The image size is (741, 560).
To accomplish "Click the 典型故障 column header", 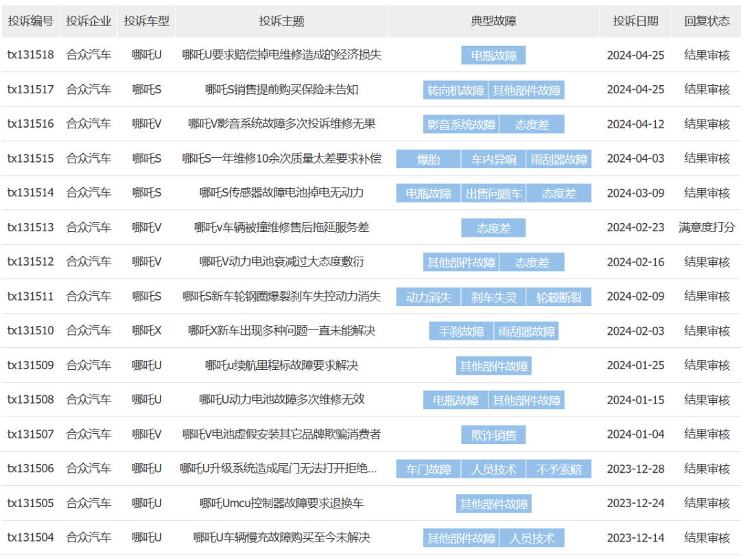I will [x=493, y=21].
